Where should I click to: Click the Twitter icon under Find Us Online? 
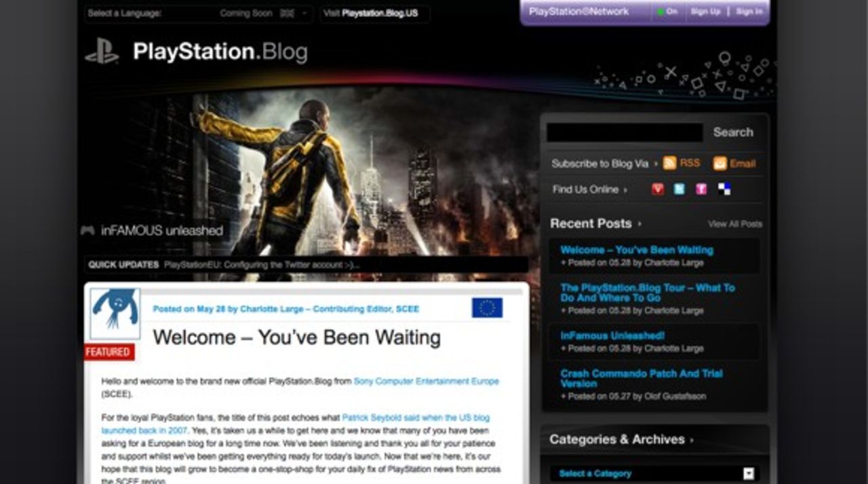click(678, 189)
